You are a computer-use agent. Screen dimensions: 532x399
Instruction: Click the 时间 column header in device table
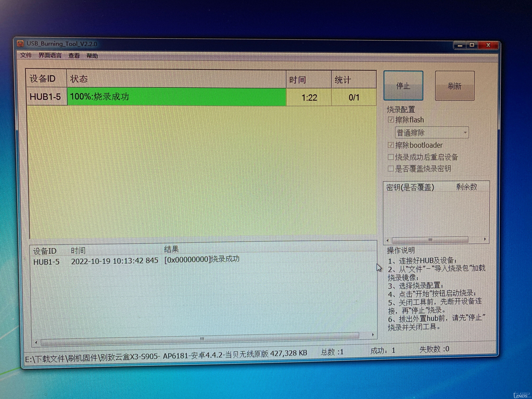(x=309, y=80)
